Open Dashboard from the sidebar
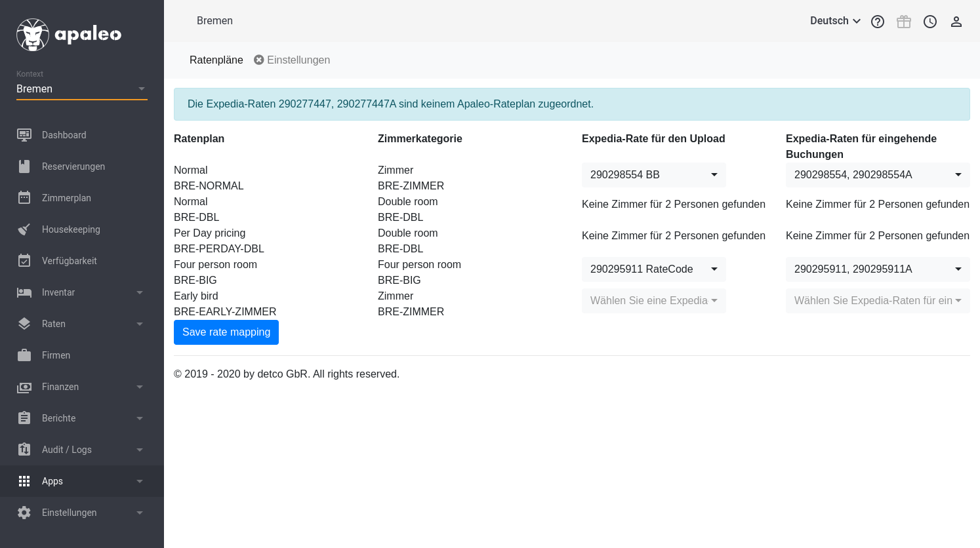The image size is (980, 548). pyautogui.click(x=64, y=135)
